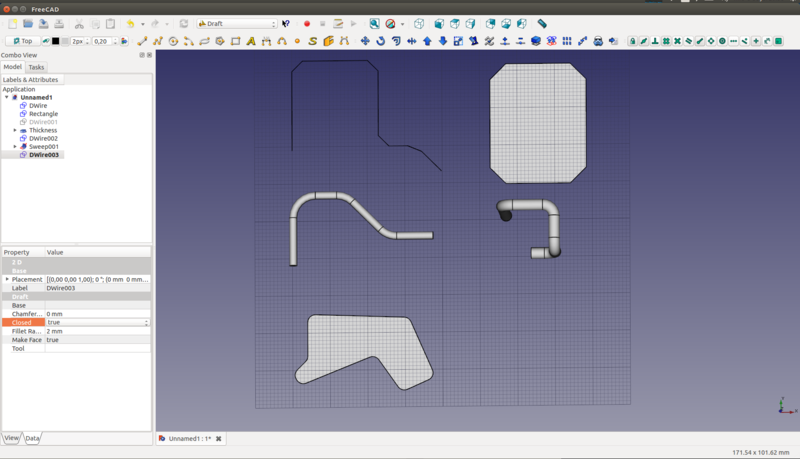Activate the Move tool in toolbar

point(364,41)
